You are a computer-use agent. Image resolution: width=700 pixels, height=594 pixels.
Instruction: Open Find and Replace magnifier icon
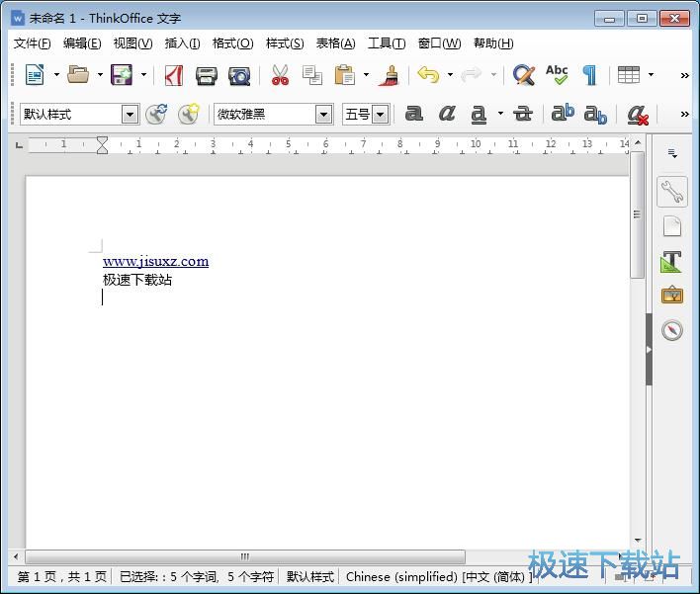click(523, 75)
